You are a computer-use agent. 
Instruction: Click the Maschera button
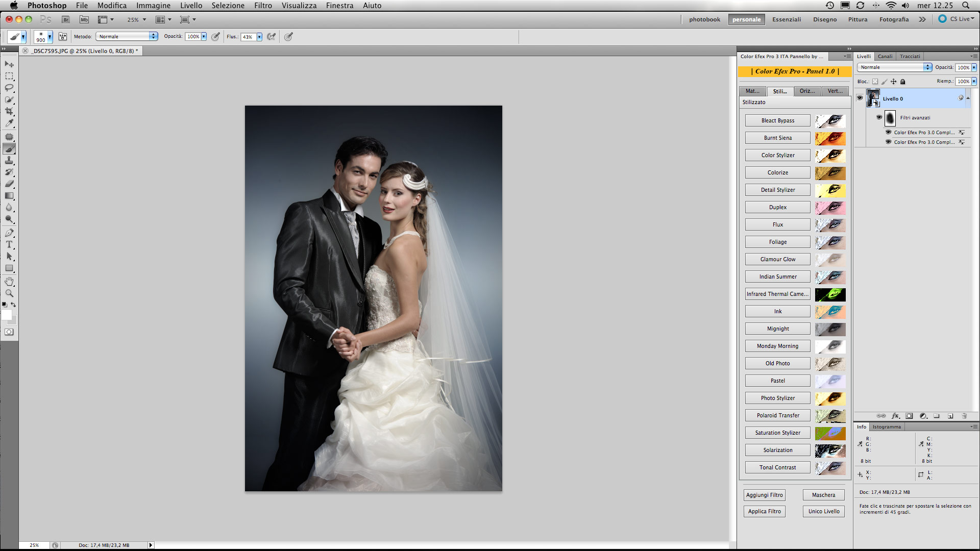(x=823, y=495)
